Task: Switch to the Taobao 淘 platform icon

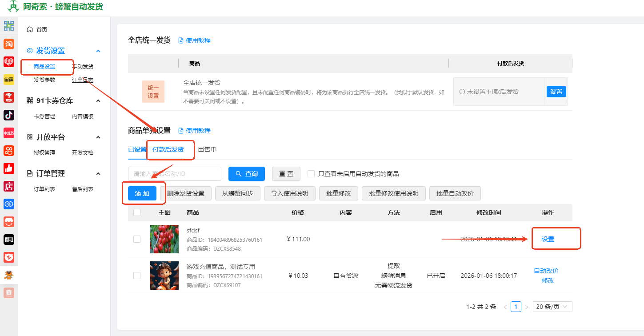Action: (9, 44)
